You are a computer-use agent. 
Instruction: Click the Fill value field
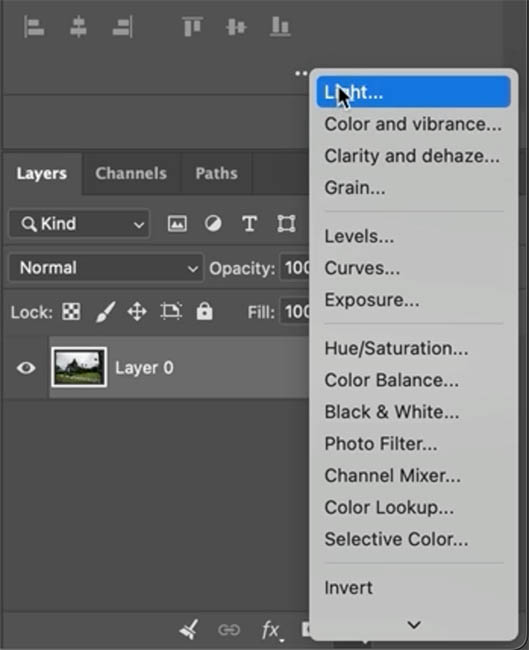tap(295, 311)
